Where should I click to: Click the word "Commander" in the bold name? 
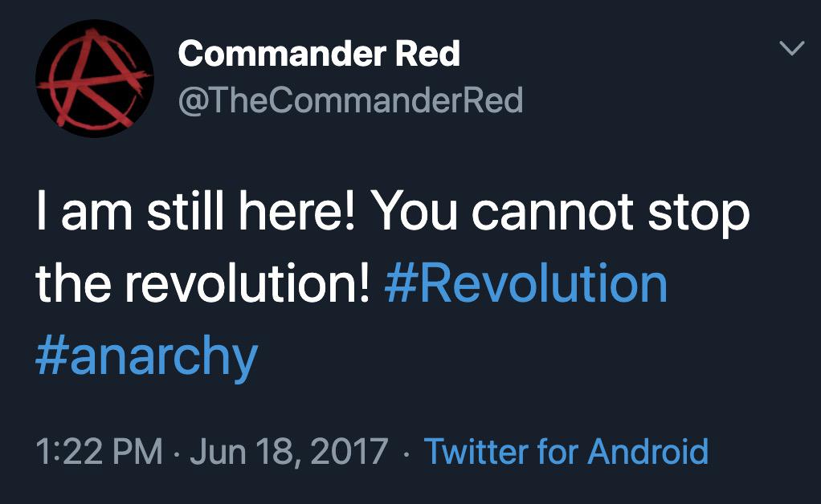tap(281, 55)
